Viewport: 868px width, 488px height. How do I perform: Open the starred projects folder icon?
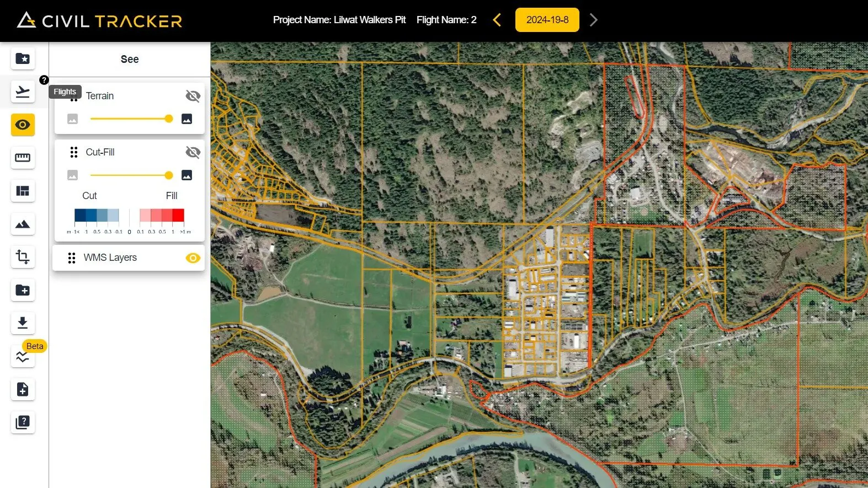tap(23, 58)
